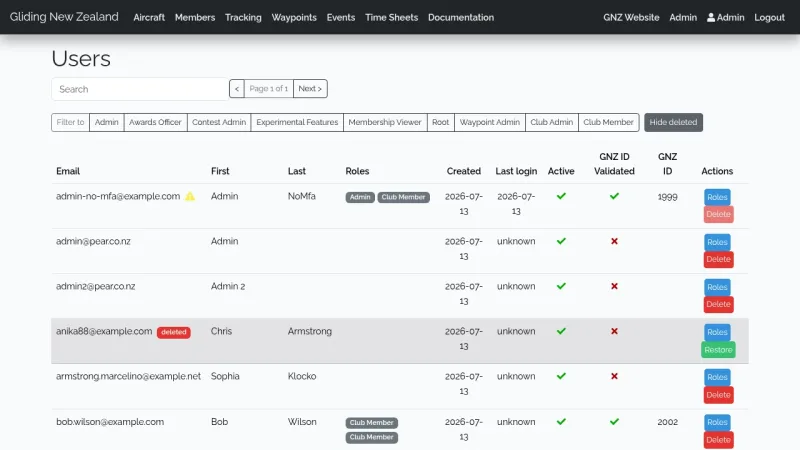Click the Gliding New Zealand brand link
Screen dimensions: 800x450
click(64, 17)
